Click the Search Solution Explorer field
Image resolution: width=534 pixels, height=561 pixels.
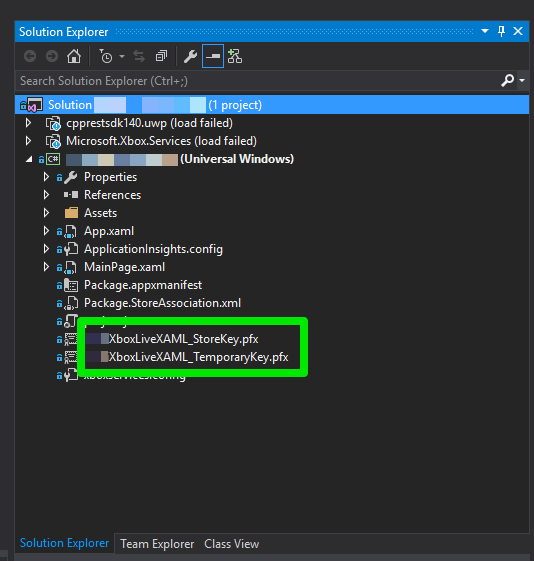[258, 81]
